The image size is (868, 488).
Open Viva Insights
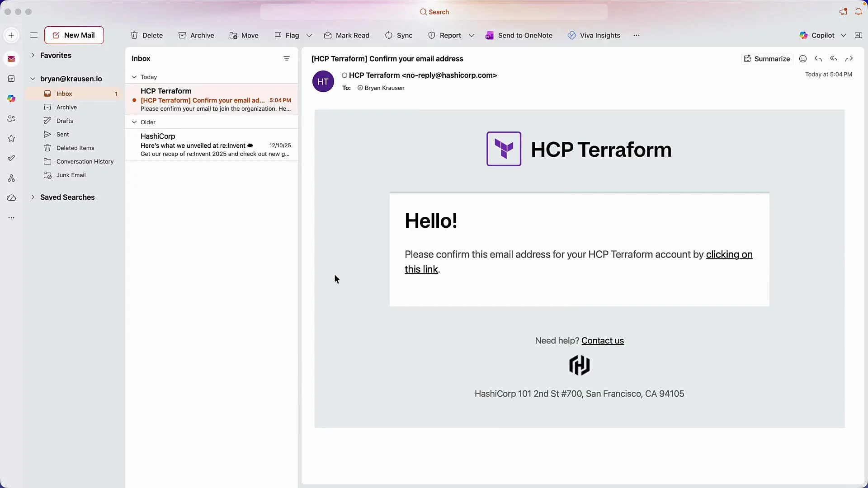(x=594, y=35)
